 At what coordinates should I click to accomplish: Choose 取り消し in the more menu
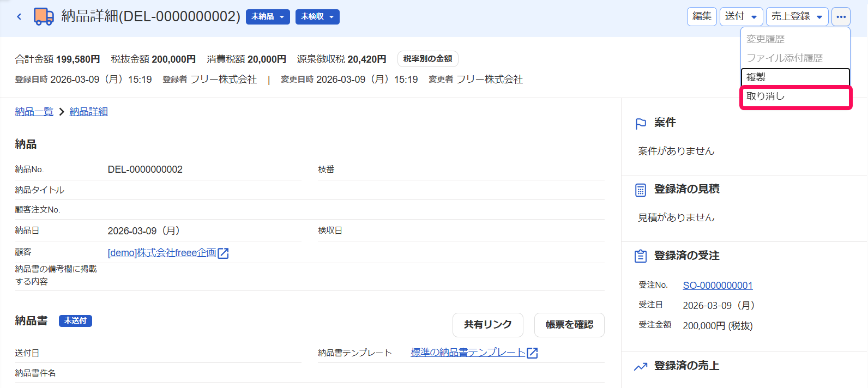point(795,96)
